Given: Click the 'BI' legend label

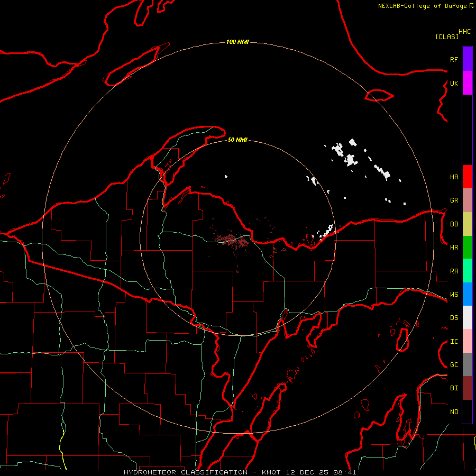Looking at the screenshot, I should tap(454, 388).
